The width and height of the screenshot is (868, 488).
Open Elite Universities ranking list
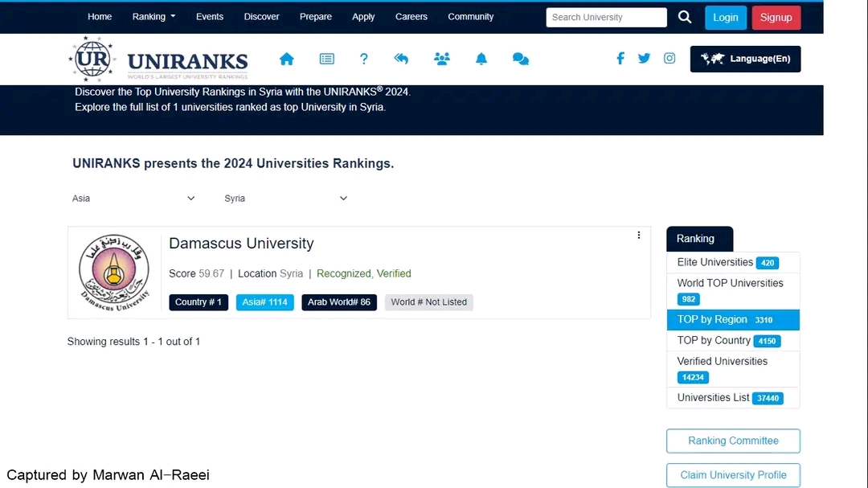(x=733, y=263)
